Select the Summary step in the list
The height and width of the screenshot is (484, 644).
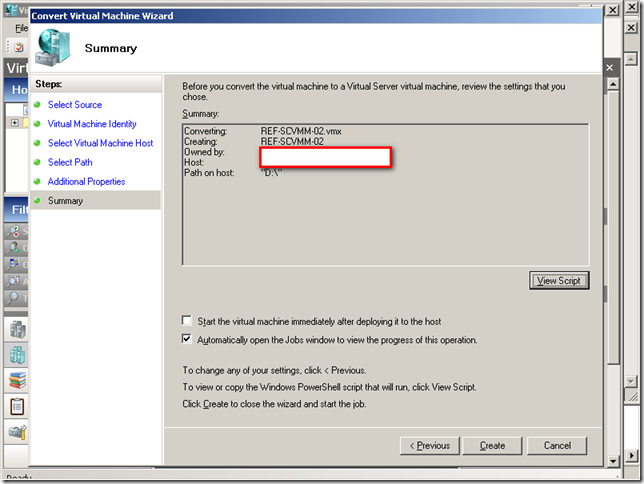coord(95,201)
